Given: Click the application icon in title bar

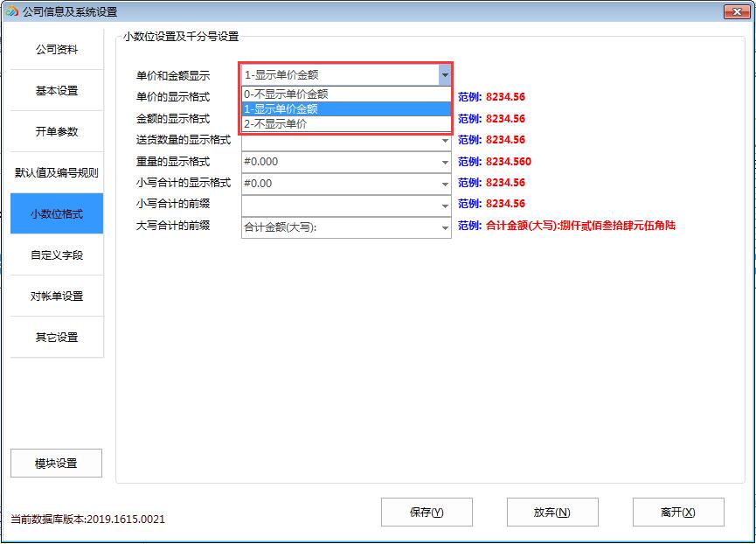Looking at the screenshot, I should click(11, 11).
